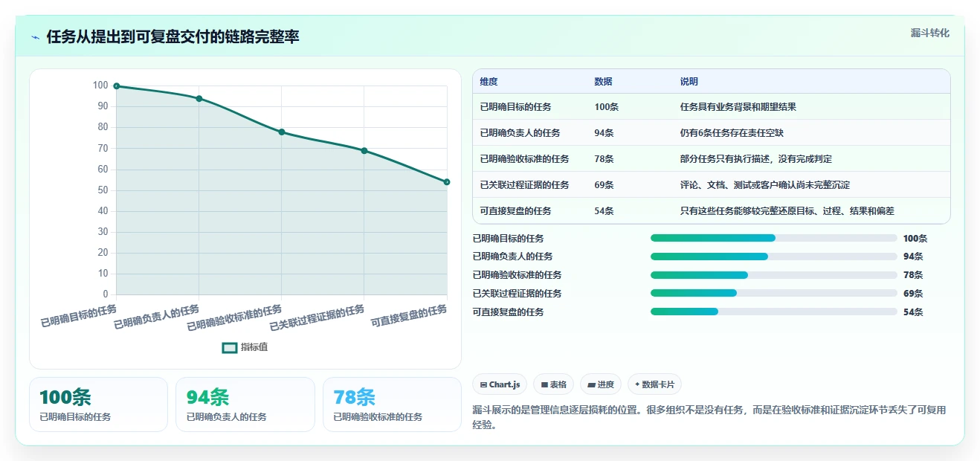The image size is (980, 461).
Task: Click the chart point for 可直接复盘的任务
Action: tap(447, 182)
